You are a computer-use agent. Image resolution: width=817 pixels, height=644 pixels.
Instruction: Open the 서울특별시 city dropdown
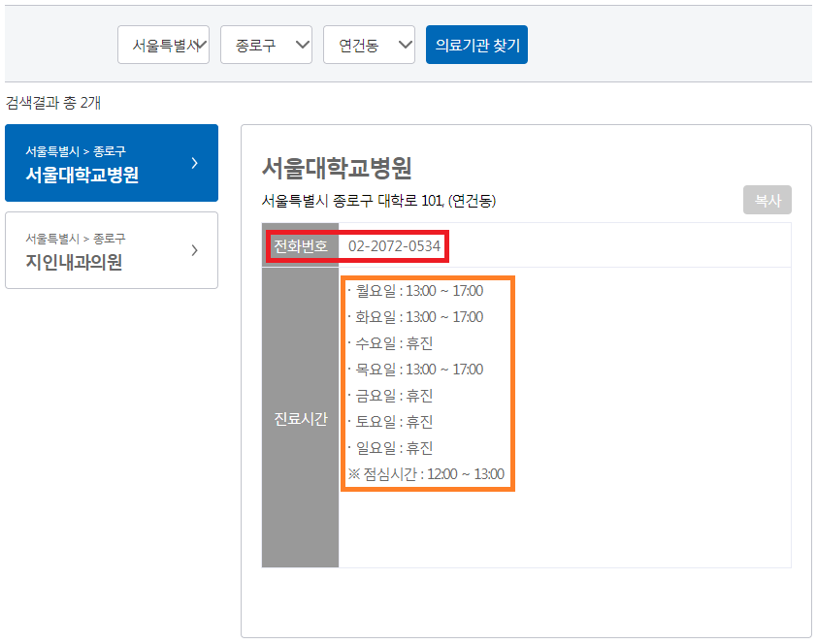coord(163,45)
